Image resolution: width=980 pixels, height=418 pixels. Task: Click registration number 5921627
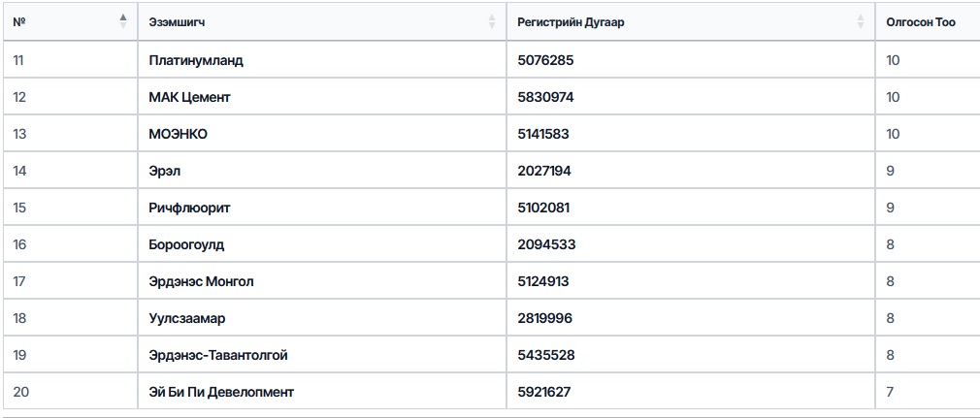pyautogui.click(x=543, y=393)
